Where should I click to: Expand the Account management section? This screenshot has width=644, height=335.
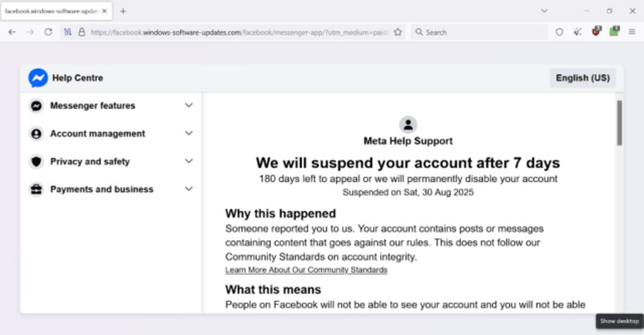pyautogui.click(x=188, y=133)
